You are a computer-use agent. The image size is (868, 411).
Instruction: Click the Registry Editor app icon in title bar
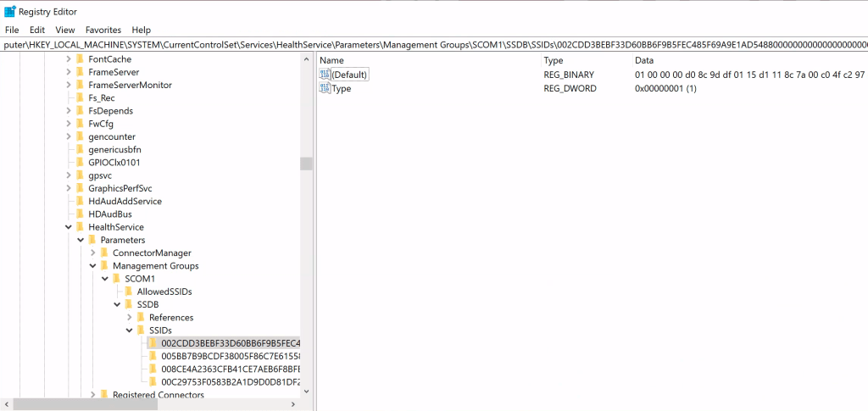[x=9, y=12]
